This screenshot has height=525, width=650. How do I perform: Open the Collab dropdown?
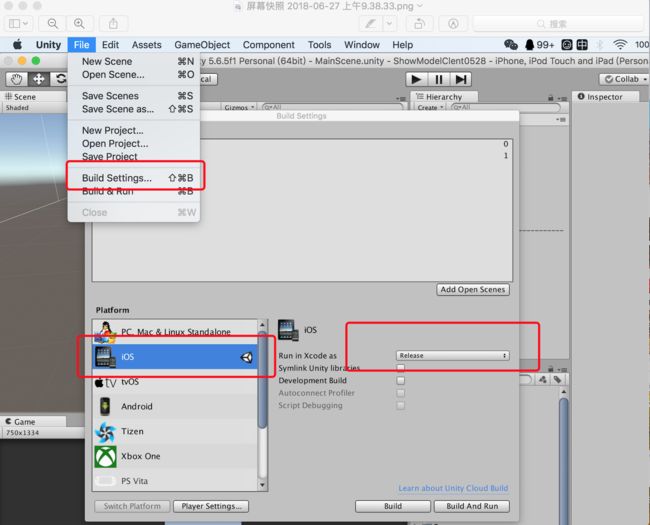point(624,79)
